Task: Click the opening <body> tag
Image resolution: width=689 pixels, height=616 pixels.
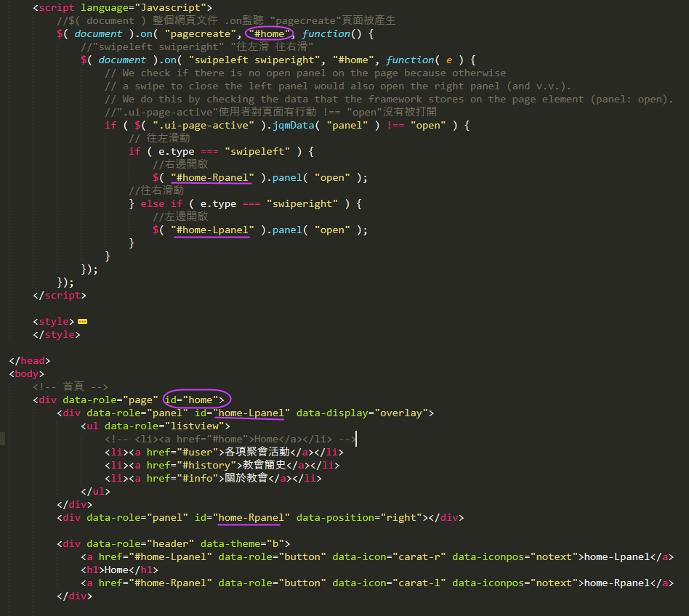Action: pos(26,373)
